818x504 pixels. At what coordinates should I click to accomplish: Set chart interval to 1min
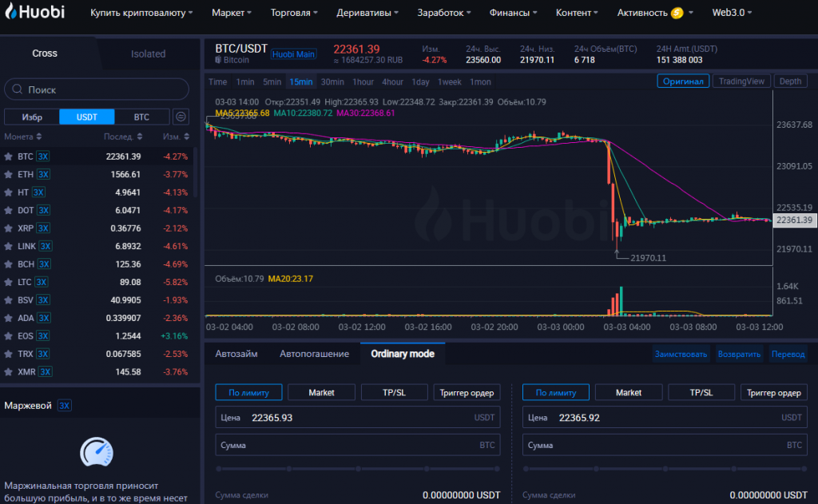point(245,82)
